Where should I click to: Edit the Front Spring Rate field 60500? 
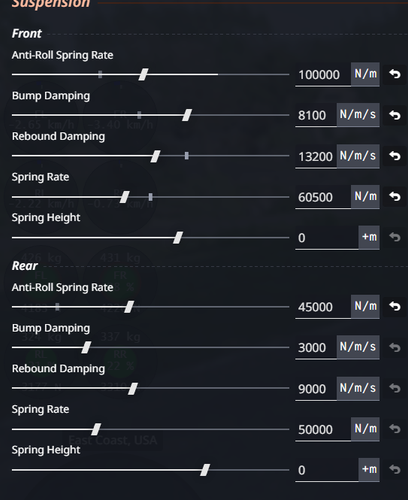(323, 197)
